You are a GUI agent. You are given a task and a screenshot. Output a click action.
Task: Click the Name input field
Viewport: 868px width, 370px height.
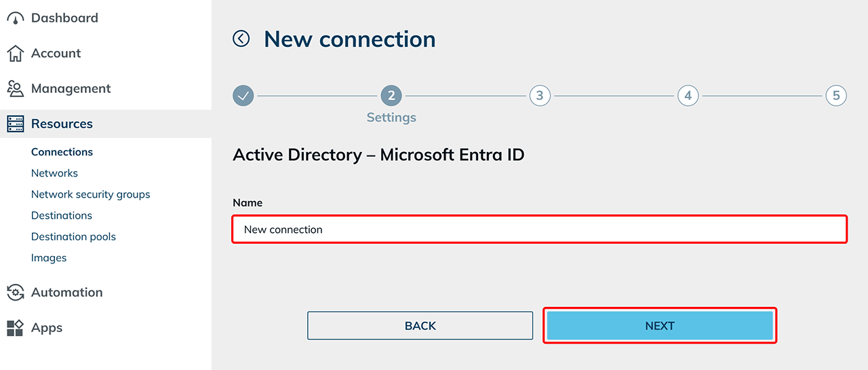click(540, 229)
